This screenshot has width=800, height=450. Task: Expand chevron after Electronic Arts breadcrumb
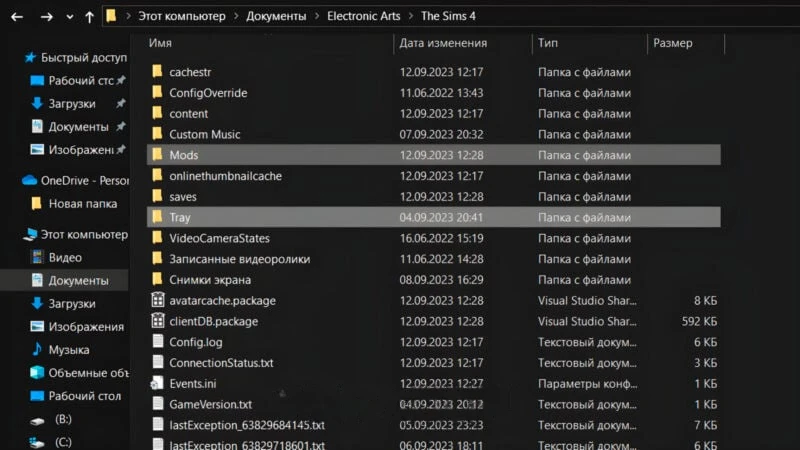pyautogui.click(x=411, y=16)
